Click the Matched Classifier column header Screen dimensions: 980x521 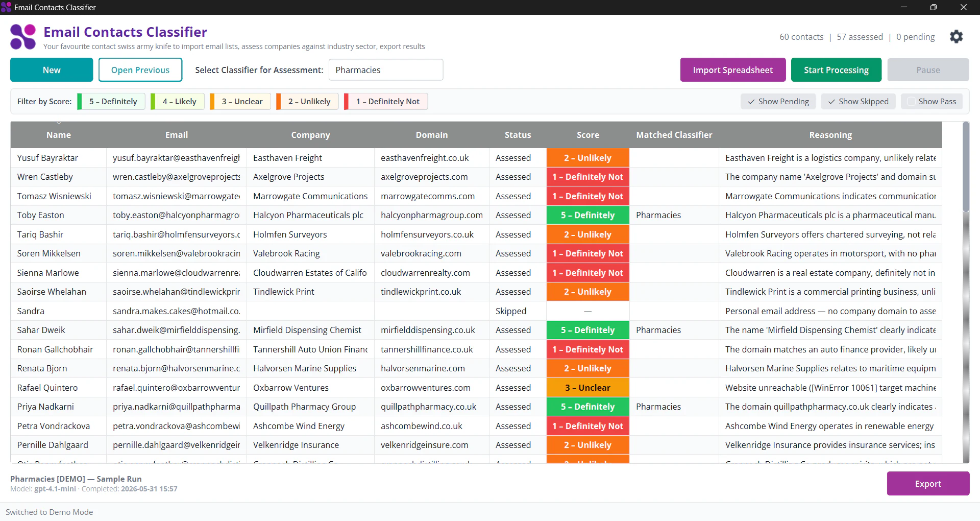click(674, 135)
